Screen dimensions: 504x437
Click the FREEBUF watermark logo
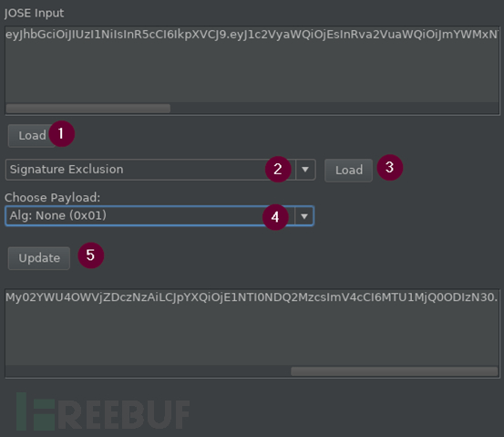tap(103, 411)
